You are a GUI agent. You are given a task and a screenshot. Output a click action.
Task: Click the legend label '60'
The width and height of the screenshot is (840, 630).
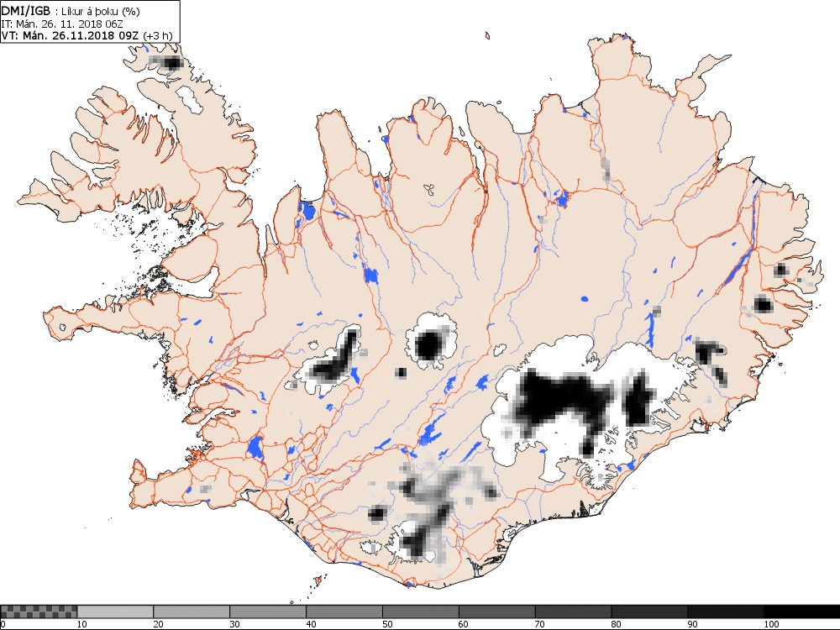(x=464, y=624)
